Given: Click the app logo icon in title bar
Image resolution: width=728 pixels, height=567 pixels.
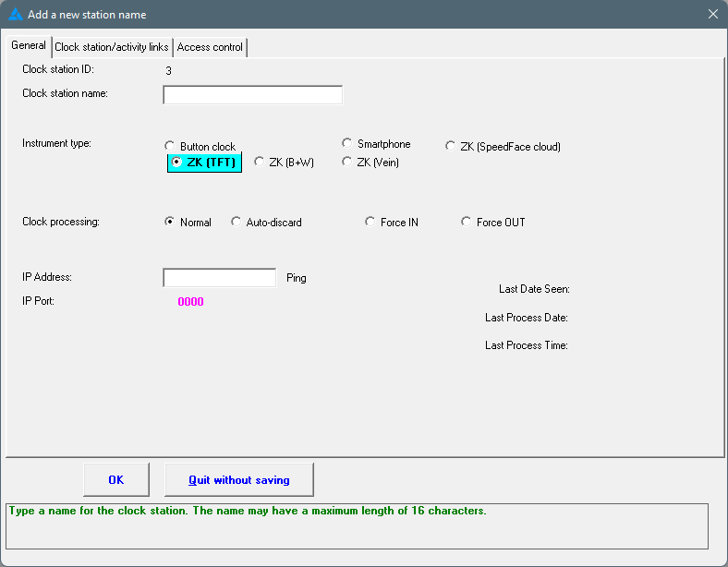Looking at the screenshot, I should (16, 15).
